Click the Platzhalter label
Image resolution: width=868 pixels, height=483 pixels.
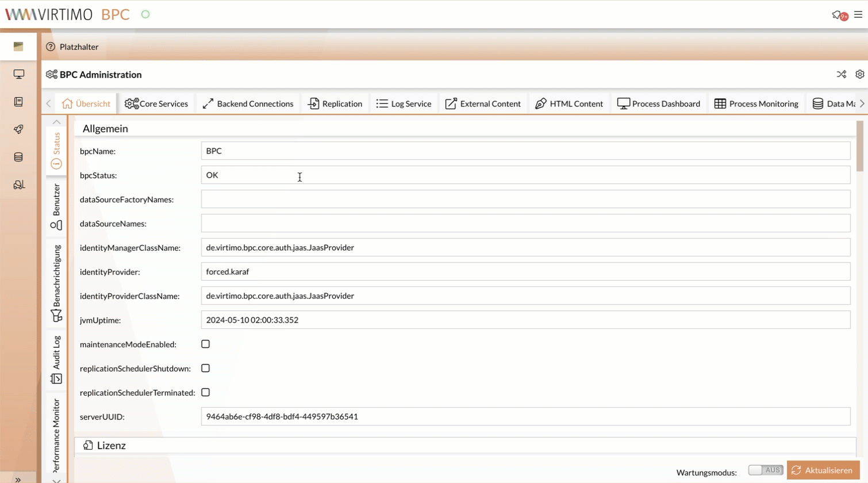point(79,47)
